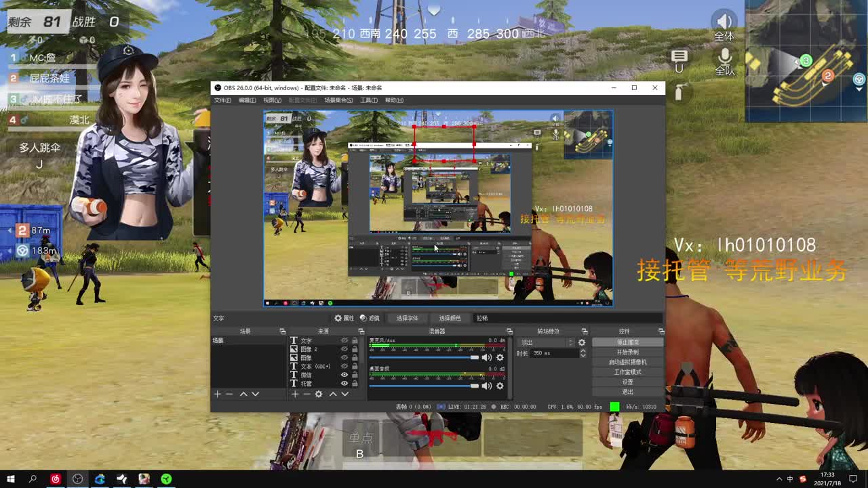
Task: Adjust the 桌面音频 volume slider
Action: pyautogui.click(x=424, y=386)
